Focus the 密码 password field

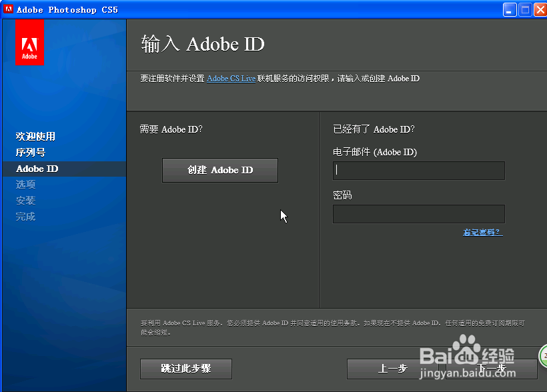tap(419, 214)
